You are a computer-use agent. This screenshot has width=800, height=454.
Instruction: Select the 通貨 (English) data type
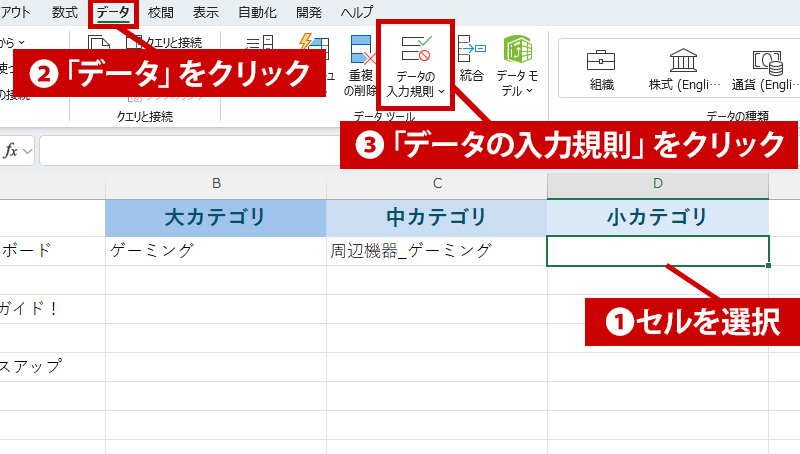point(765,70)
